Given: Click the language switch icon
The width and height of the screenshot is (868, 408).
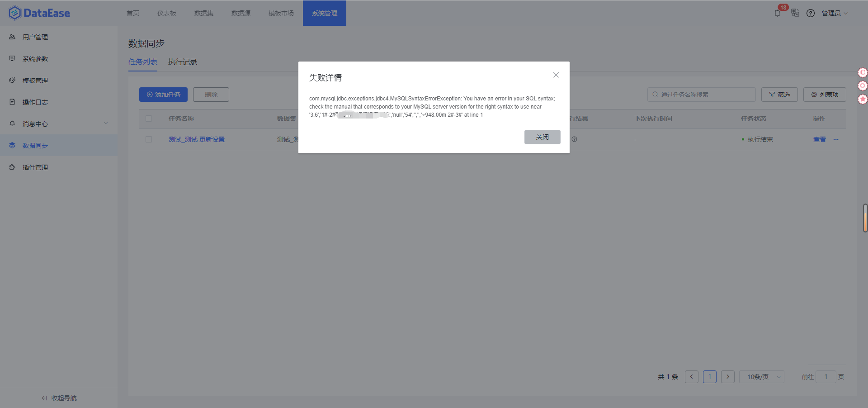Looking at the screenshot, I should click(x=795, y=13).
